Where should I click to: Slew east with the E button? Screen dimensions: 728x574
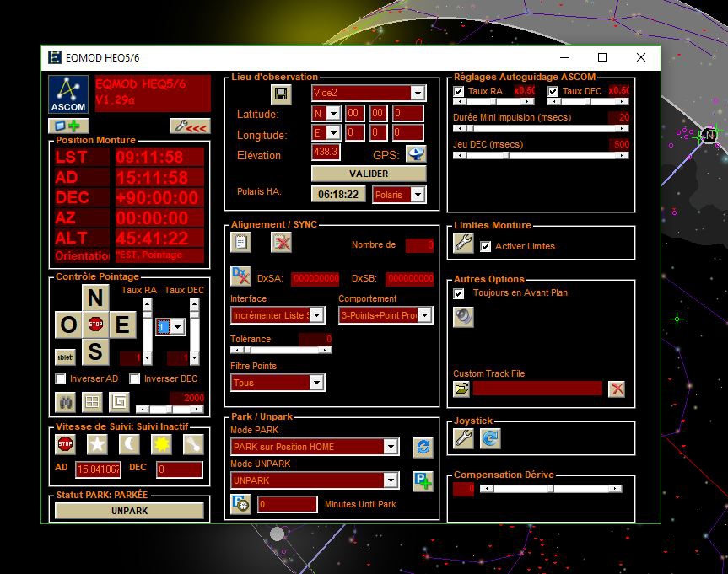[x=122, y=324]
